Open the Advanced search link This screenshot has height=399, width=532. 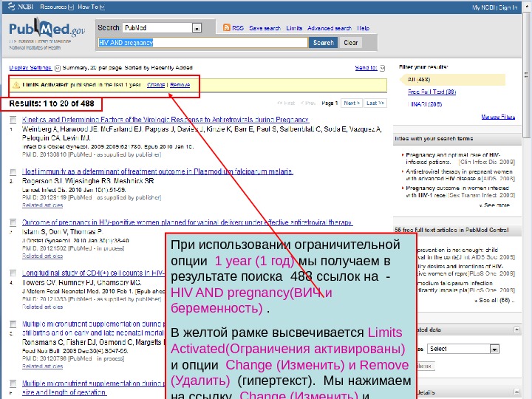click(329, 28)
